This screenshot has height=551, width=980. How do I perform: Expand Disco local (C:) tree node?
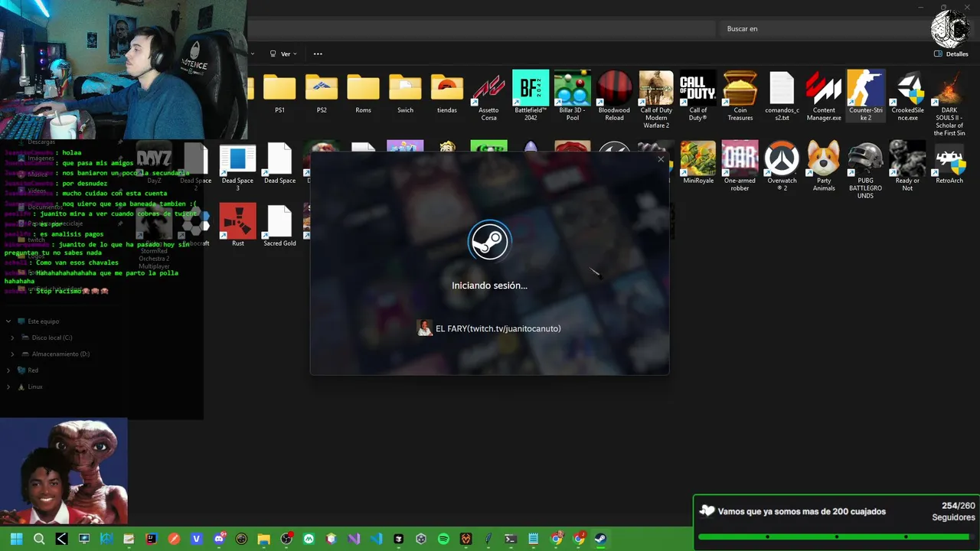(x=12, y=337)
